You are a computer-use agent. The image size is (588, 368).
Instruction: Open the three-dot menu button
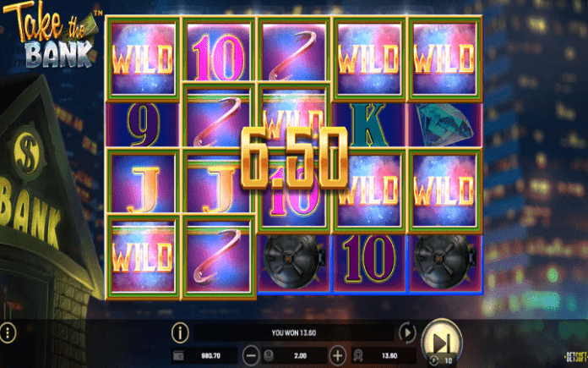point(8,332)
